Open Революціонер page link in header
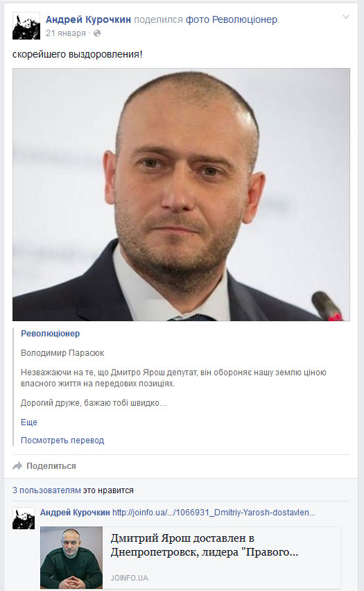 pos(245,19)
